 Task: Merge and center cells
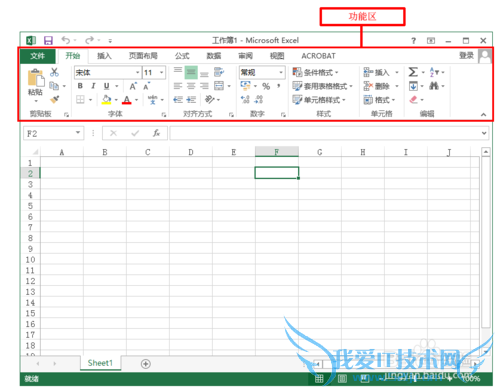tap(219, 86)
